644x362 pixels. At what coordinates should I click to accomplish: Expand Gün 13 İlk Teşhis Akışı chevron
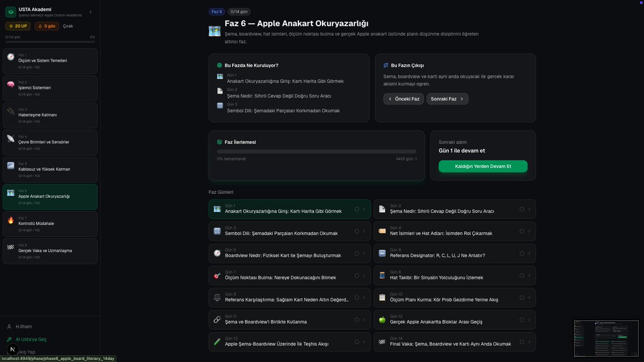pos(364,342)
